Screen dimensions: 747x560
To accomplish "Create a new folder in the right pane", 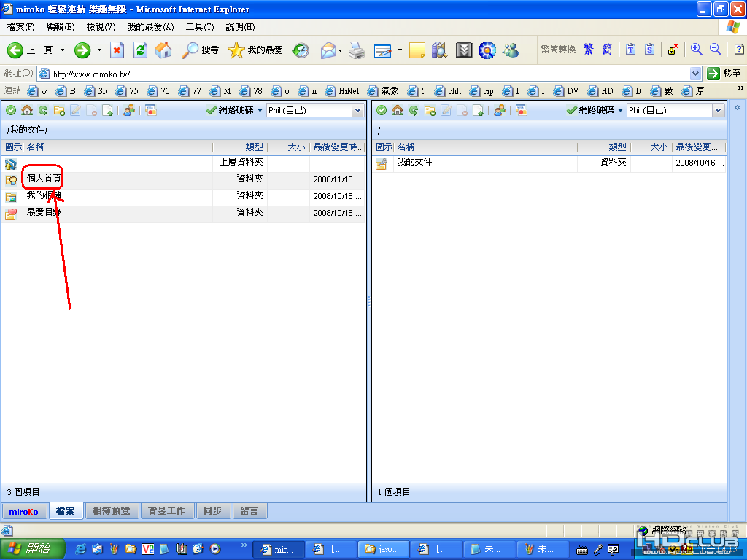I will tap(430, 111).
